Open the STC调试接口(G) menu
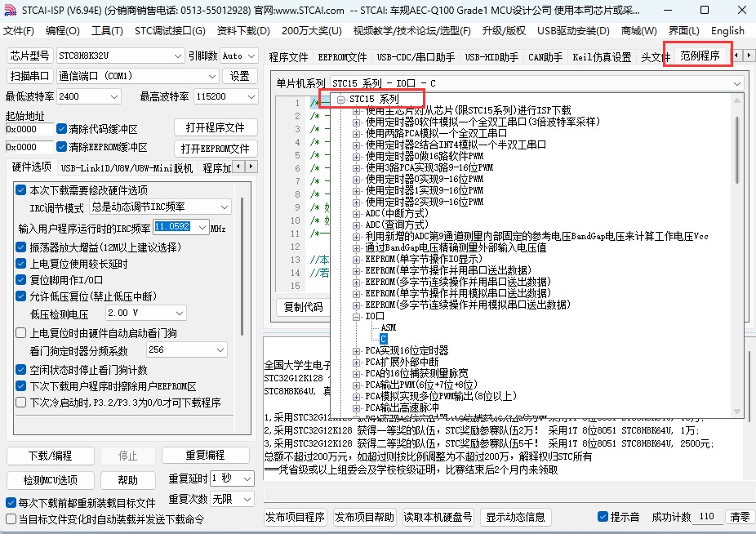The image size is (756, 534). click(x=170, y=31)
